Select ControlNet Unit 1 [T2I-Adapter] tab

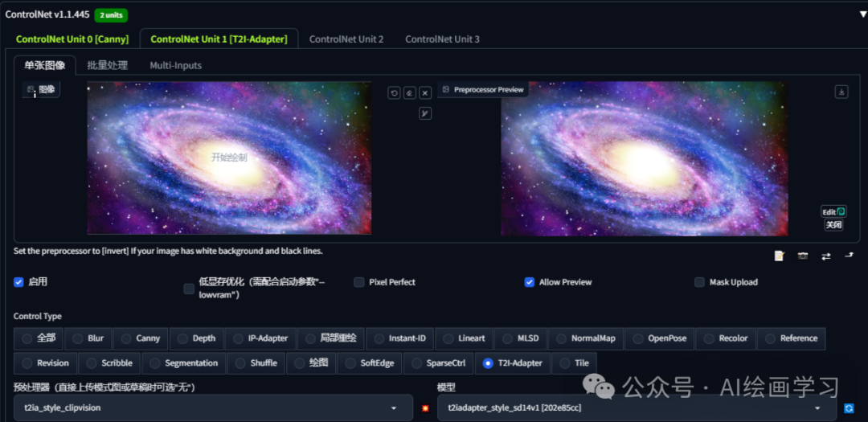coord(219,39)
